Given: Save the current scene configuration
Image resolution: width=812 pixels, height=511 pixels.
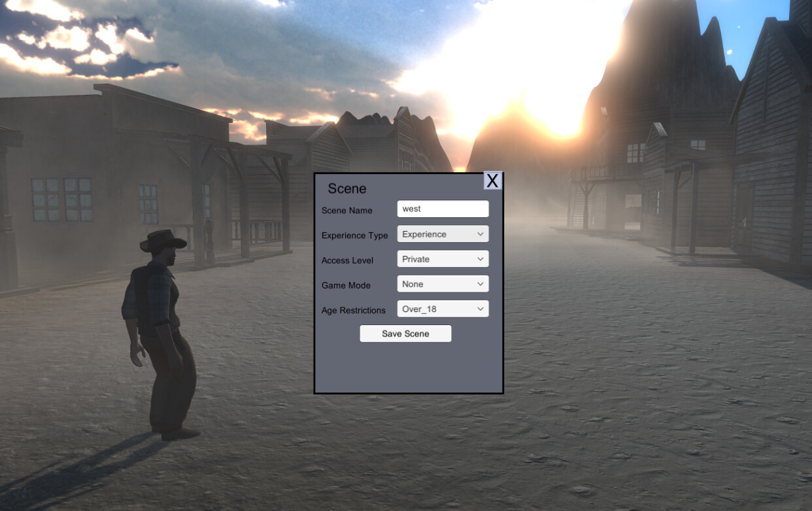Looking at the screenshot, I should pos(405,333).
